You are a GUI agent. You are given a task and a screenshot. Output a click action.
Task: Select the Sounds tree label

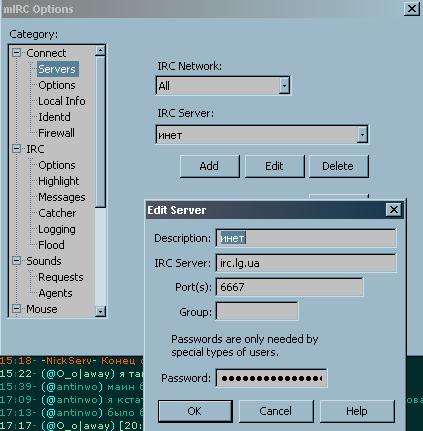point(44,261)
